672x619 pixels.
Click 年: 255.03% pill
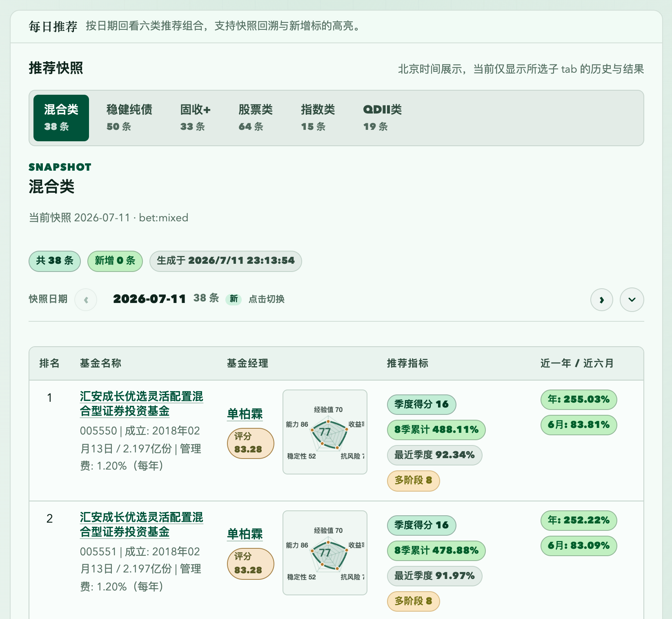(579, 400)
